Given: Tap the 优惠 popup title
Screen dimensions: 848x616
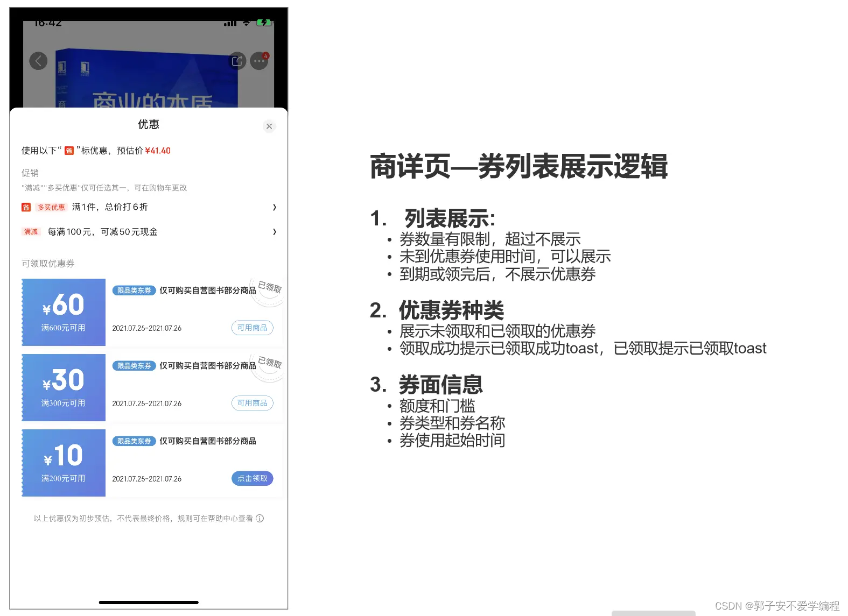Looking at the screenshot, I should 149,124.
